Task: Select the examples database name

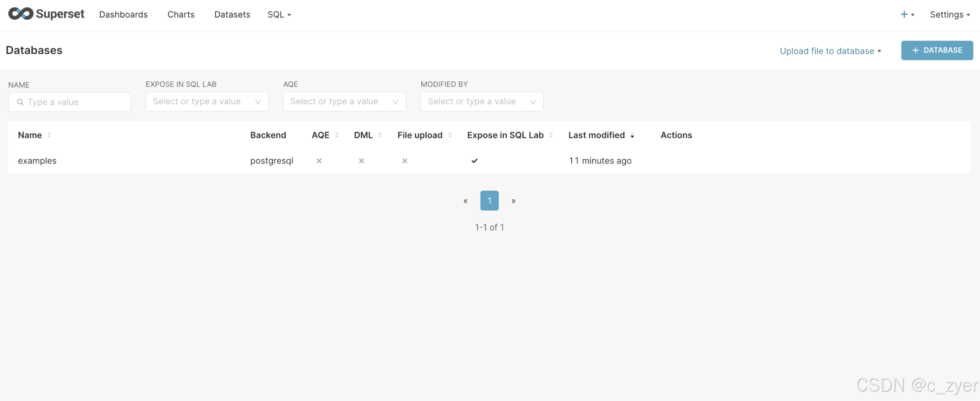Action: pyautogui.click(x=37, y=161)
